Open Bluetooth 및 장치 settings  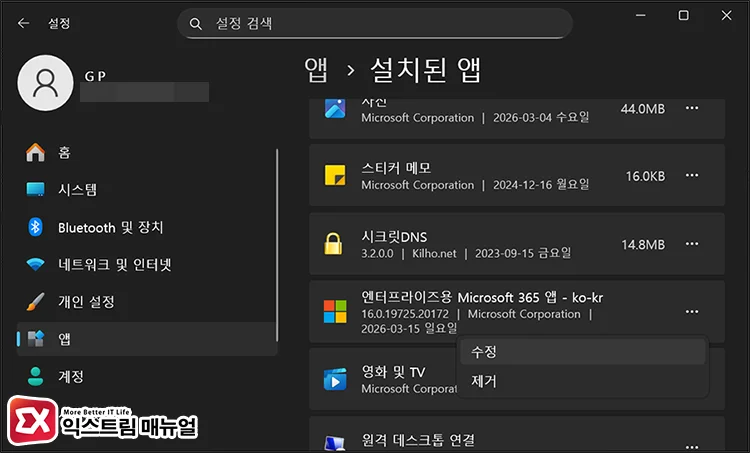point(146,227)
